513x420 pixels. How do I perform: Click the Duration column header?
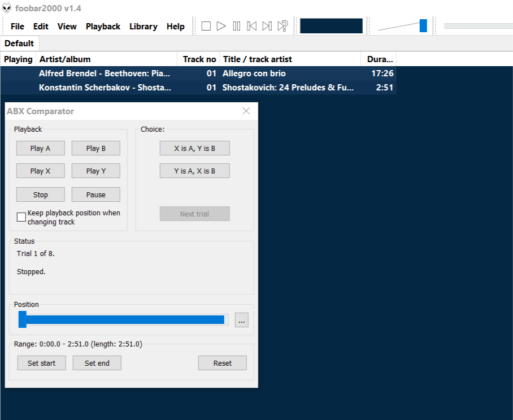pos(379,59)
